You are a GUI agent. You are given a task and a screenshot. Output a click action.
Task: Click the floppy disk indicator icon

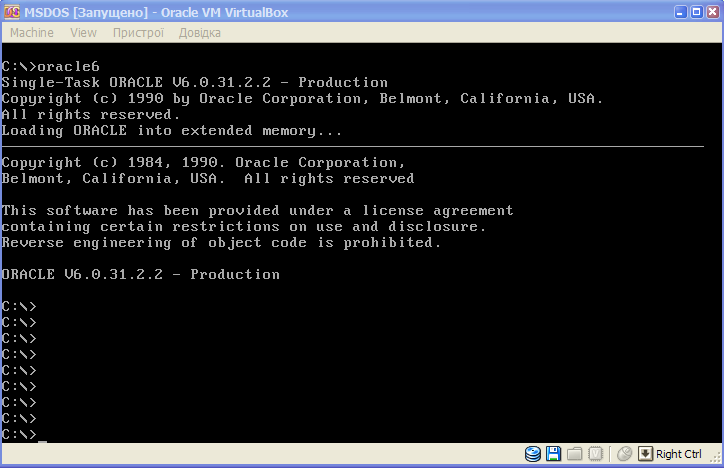553,454
